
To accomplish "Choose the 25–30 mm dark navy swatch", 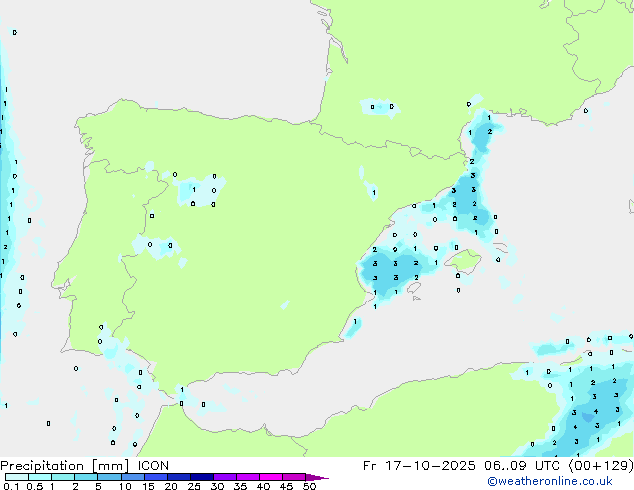I will pyautogui.click(x=202, y=477).
